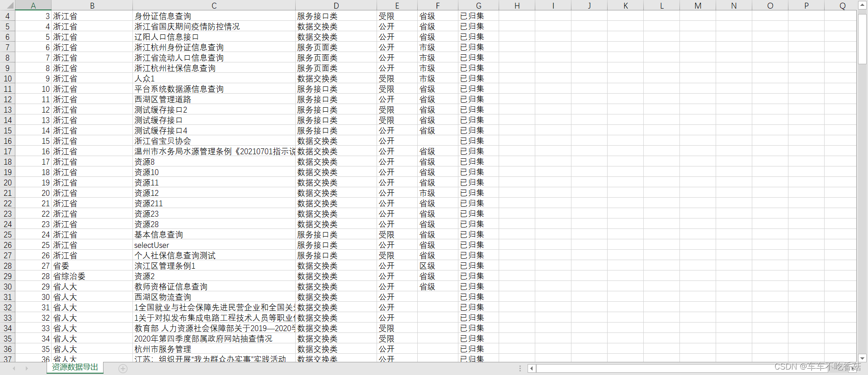Click the vertical scrollbar thumb
This screenshot has width=868, height=375.
[862, 38]
